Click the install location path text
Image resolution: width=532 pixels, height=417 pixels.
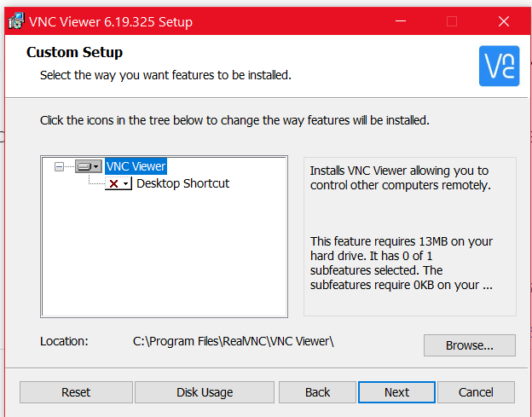click(233, 341)
